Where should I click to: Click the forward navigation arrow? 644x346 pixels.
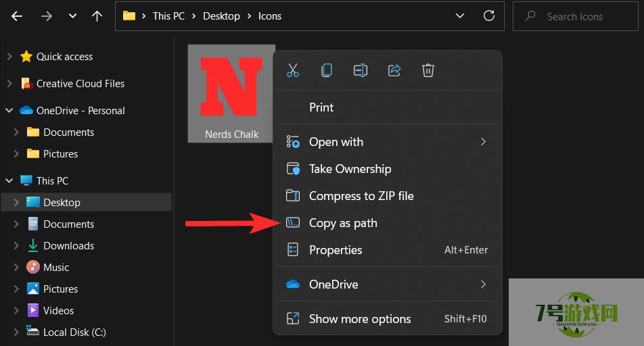47,16
